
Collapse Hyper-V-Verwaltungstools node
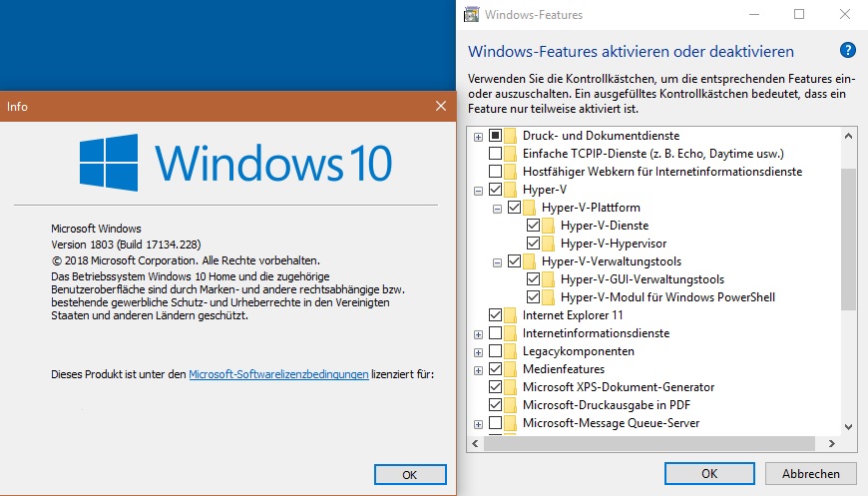(497, 262)
